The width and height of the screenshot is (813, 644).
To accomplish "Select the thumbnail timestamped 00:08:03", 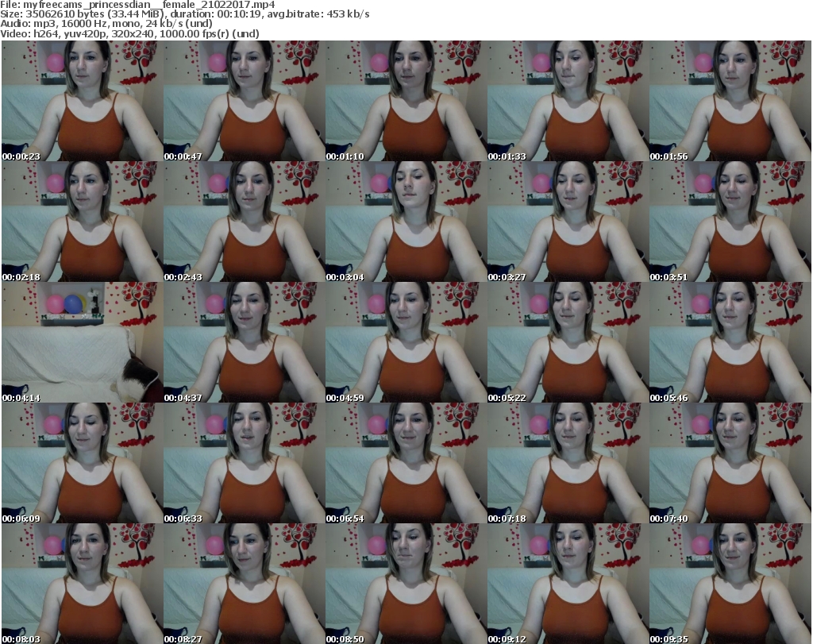I will [x=83, y=584].
